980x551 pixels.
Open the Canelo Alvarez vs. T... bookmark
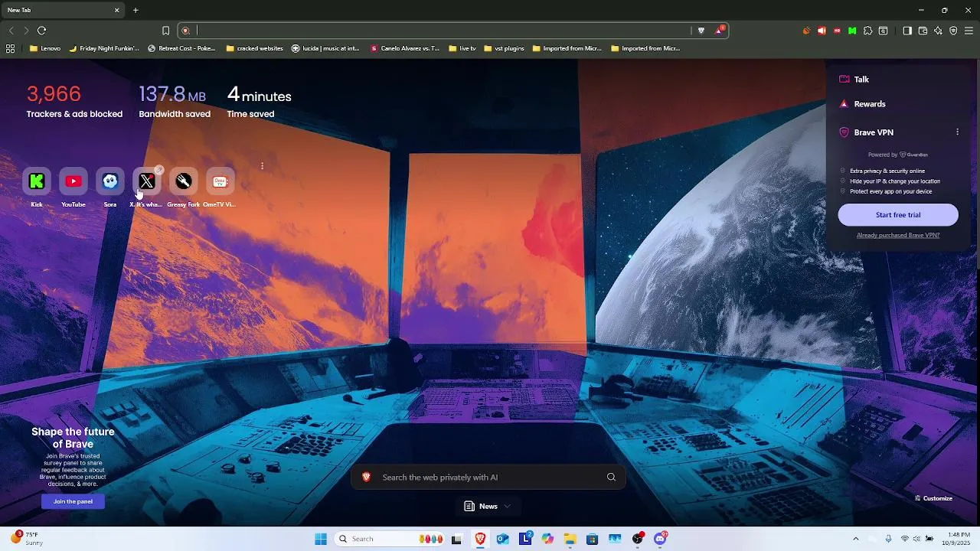(x=405, y=48)
